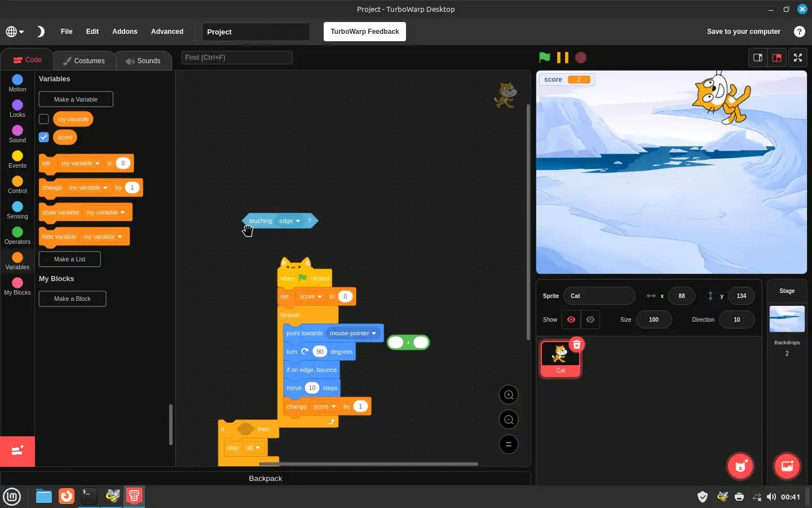Stop the project with red stop icon
The image size is (812, 508).
pos(581,58)
